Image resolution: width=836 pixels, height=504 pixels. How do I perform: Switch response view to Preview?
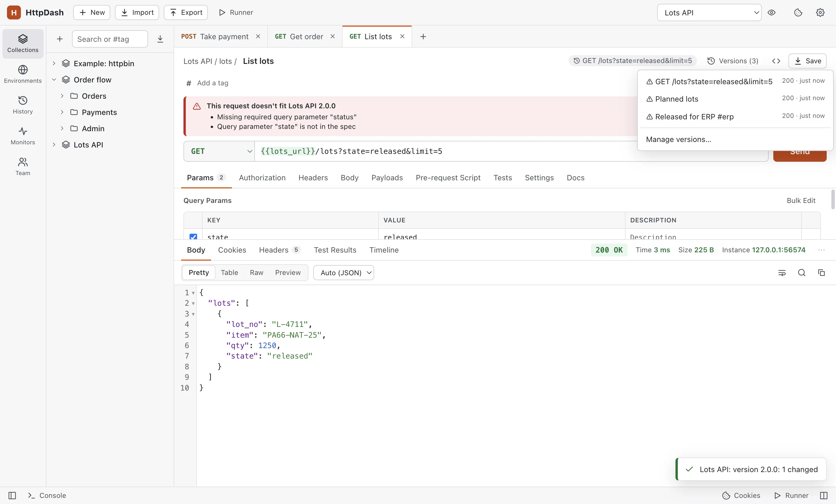[288, 273]
